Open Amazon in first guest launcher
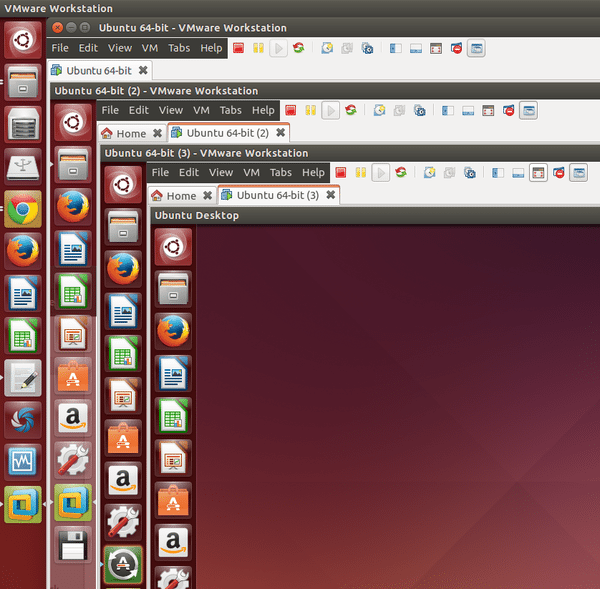This screenshot has height=589, width=600. (73, 418)
